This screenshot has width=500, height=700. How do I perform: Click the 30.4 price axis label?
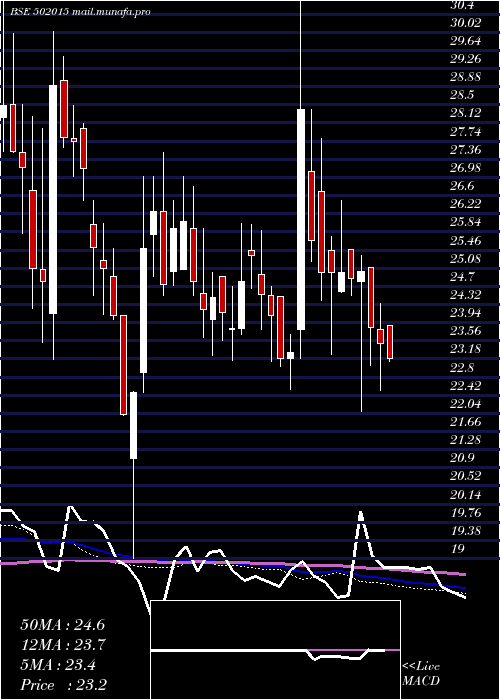click(x=462, y=4)
